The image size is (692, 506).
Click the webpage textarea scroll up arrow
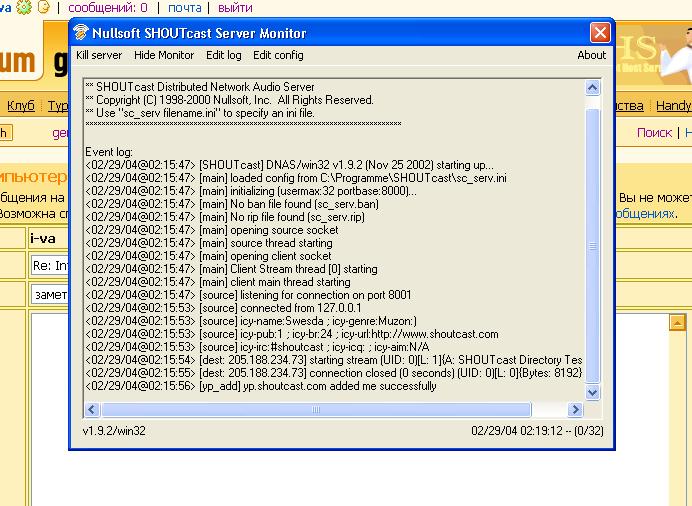pyautogui.click(x=677, y=322)
